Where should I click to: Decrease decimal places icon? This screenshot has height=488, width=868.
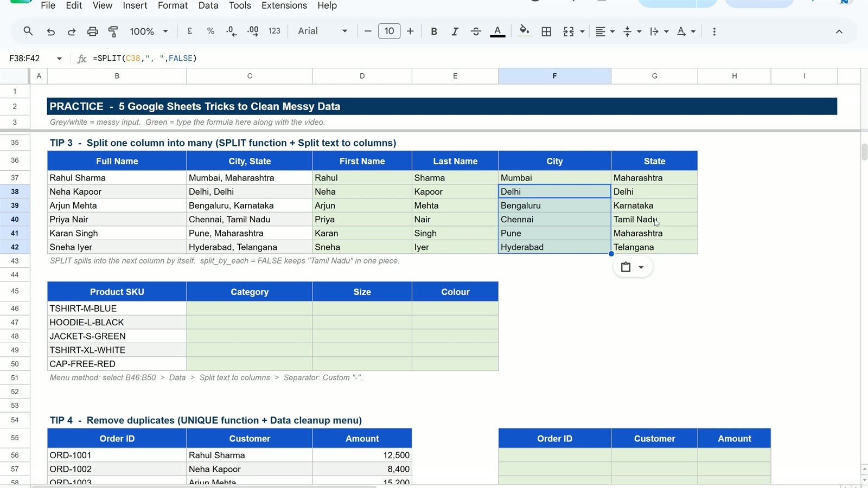point(232,31)
